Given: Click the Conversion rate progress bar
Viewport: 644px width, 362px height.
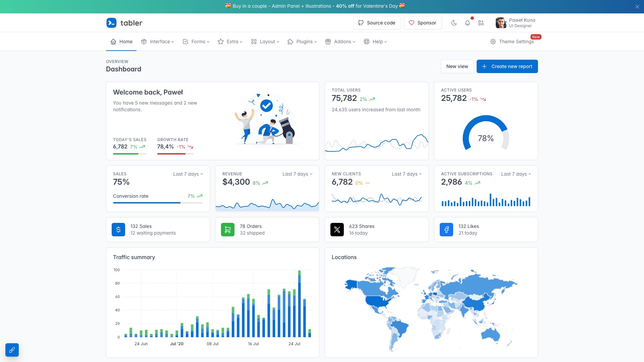Looking at the screenshot, I should pos(158,202).
